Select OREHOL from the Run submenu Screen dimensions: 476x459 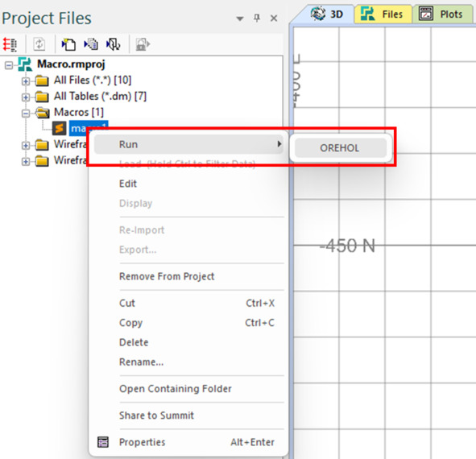(x=340, y=148)
